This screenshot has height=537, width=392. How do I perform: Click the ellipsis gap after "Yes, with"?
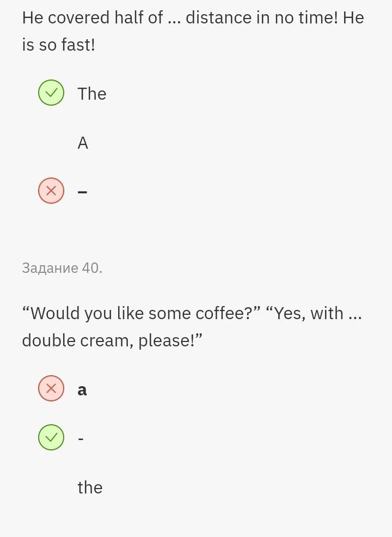(354, 315)
